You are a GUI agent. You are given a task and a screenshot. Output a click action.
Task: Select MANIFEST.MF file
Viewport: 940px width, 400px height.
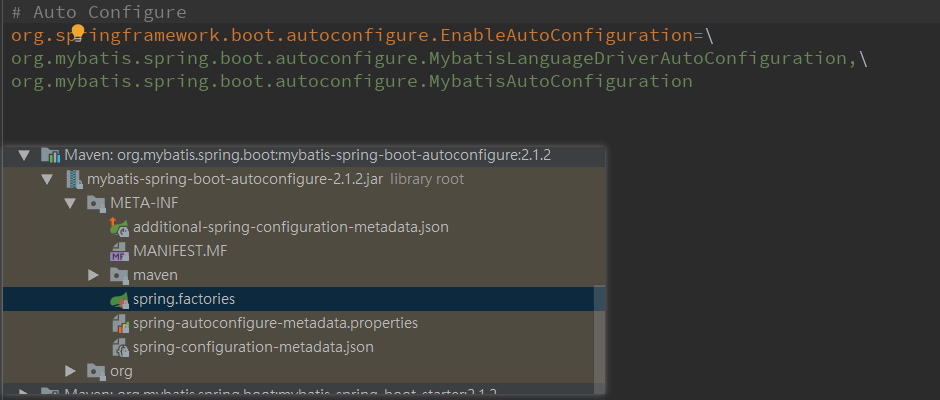coord(180,251)
